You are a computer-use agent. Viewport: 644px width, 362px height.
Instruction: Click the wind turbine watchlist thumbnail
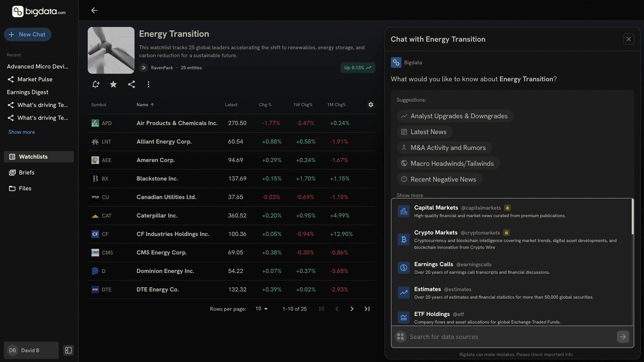(111, 50)
